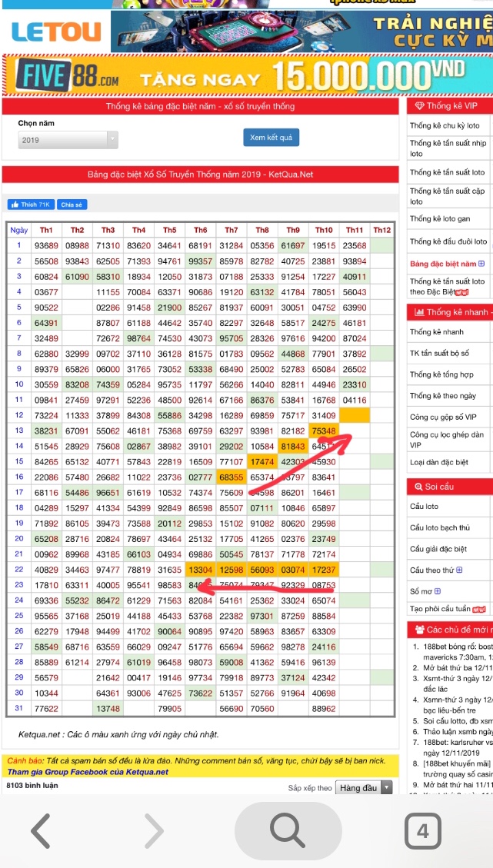Screen dimensions: 493x868
Task: Go to Cầu loto bạch thủ
Action: pos(439,527)
